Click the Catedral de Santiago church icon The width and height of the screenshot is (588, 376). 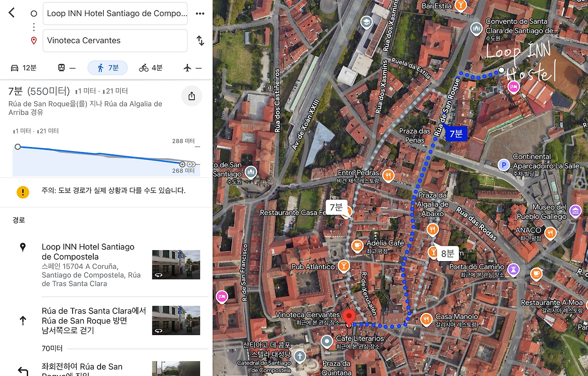click(x=300, y=357)
